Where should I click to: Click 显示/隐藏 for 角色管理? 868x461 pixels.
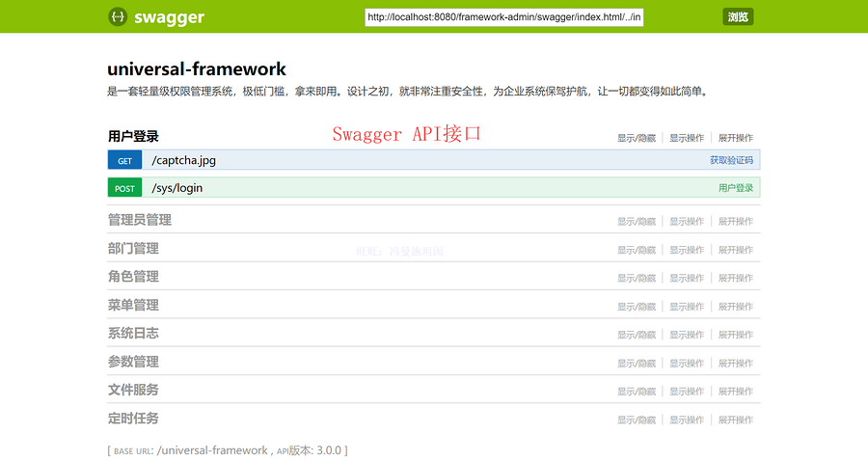pyautogui.click(x=637, y=278)
